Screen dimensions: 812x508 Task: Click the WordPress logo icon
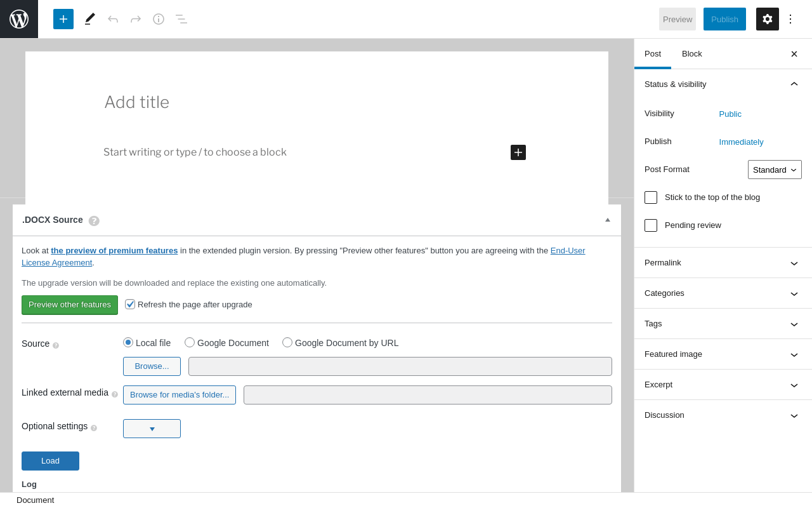pos(19,19)
